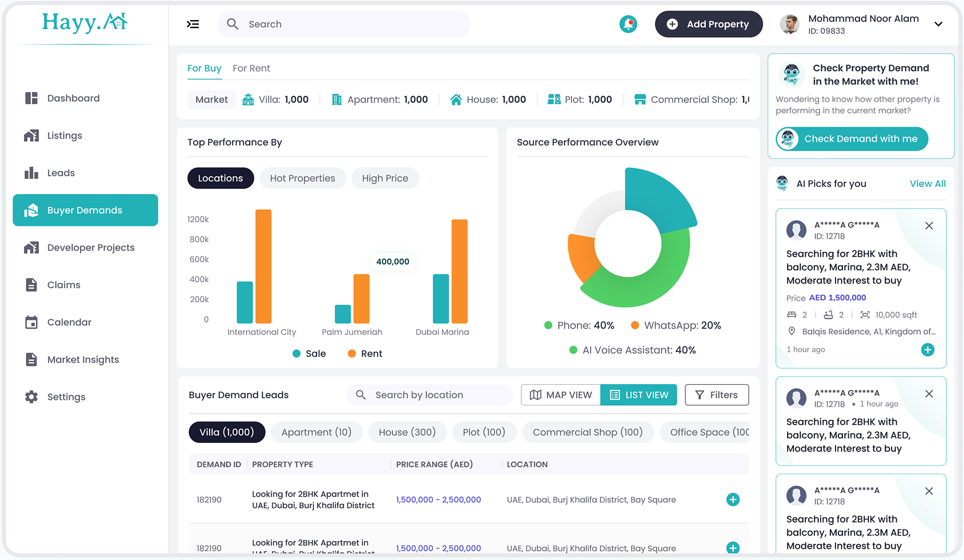
Task: Select the Hot Properties filter pill
Action: 303,178
